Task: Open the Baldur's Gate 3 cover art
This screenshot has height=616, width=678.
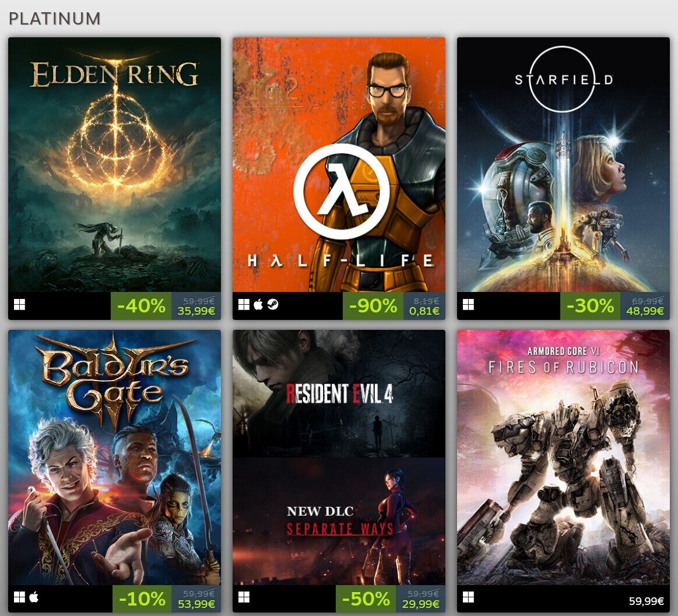Action: (x=115, y=457)
